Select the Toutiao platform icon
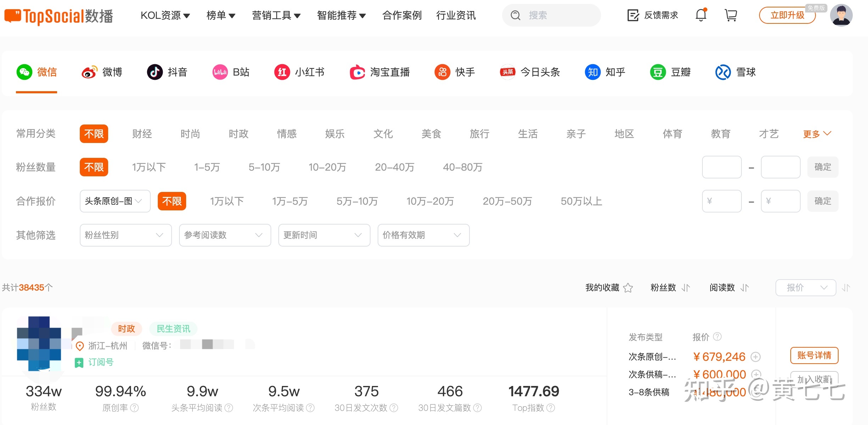Screen dimensions: 868x425 pyautogui.click(x=507, y=72)
